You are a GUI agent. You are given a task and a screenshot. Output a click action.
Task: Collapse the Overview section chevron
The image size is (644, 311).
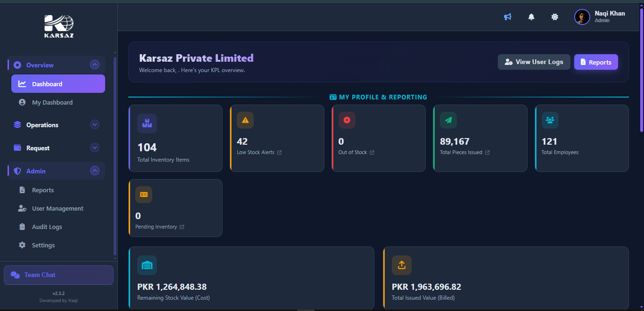coord(95,65)
